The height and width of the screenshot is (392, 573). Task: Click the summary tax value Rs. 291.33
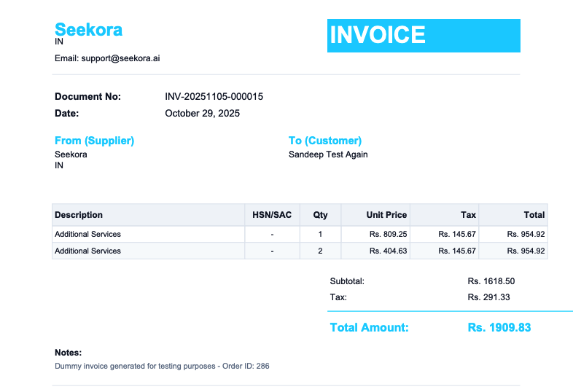tap(488, 297)
